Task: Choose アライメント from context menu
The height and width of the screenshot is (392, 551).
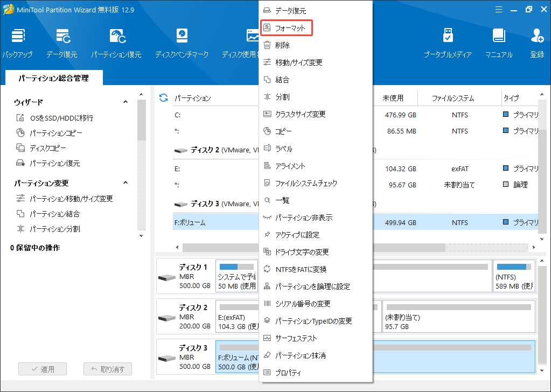Action: tap(316, 166)
